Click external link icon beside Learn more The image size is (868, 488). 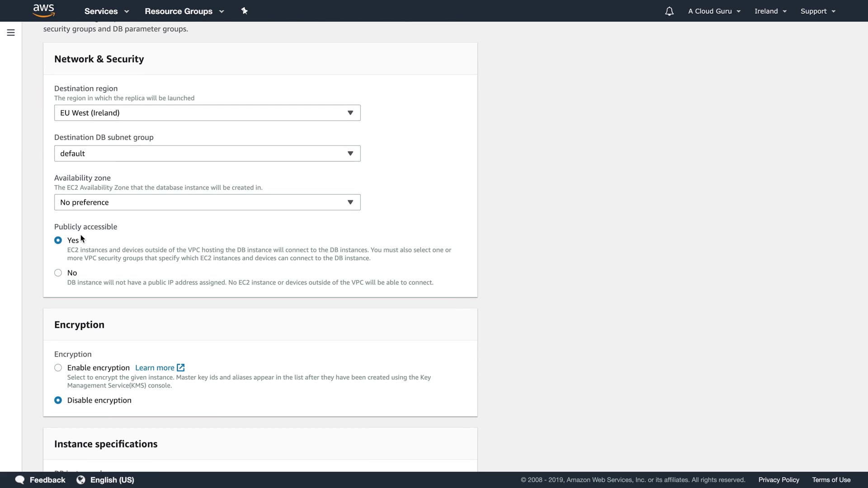pos(181,368)
